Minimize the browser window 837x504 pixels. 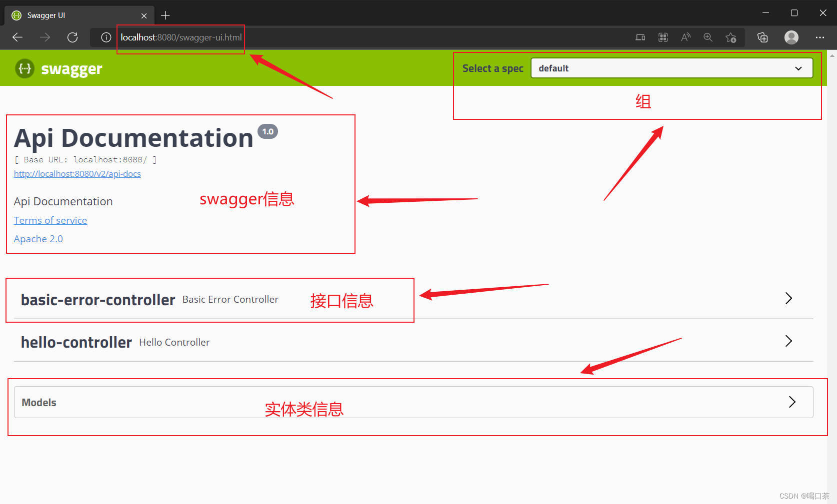coord(765,13)
